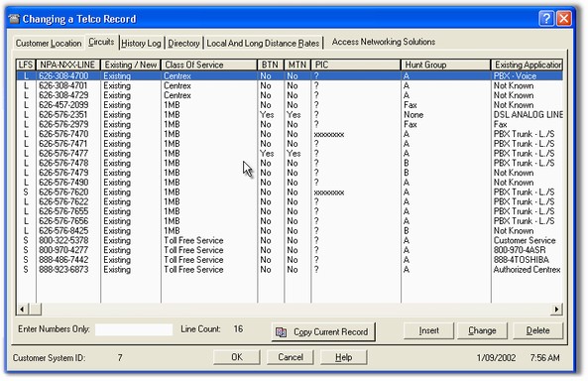
Task: Click the Copy Current Record button
Action: 323,331
